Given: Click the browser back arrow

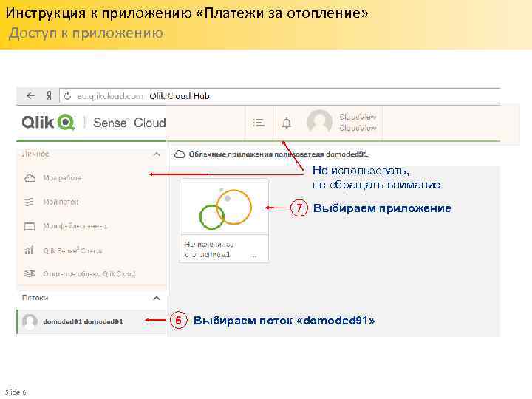Looking at the screenshot, I should coord(30,96).
